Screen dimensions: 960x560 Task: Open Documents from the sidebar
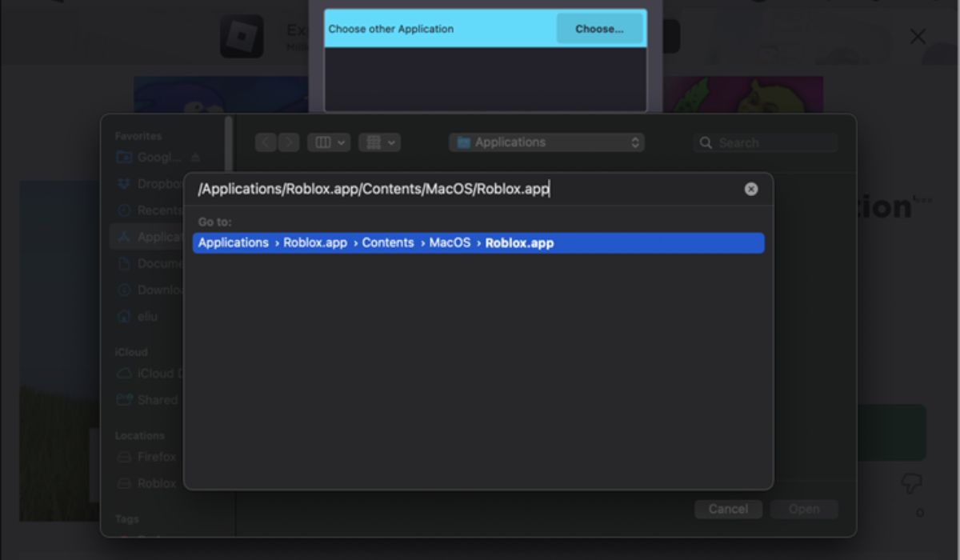[x=150, y=263]
